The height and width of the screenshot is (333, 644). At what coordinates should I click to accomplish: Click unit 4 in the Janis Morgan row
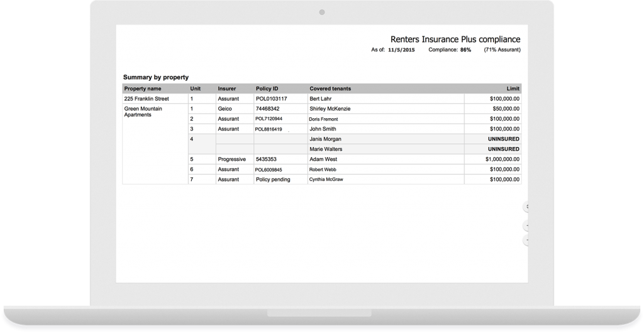(x=192, y=139)
